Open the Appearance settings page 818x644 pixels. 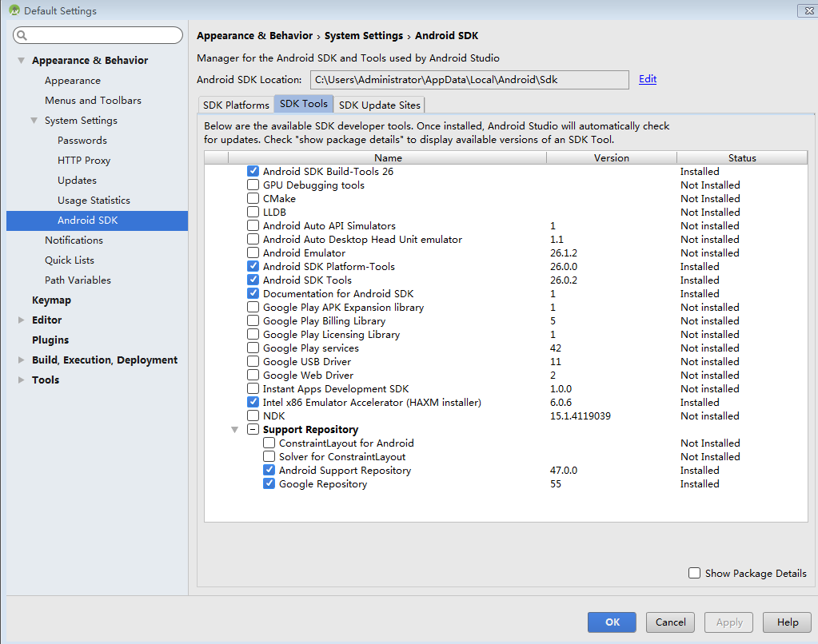coord(73,81)
